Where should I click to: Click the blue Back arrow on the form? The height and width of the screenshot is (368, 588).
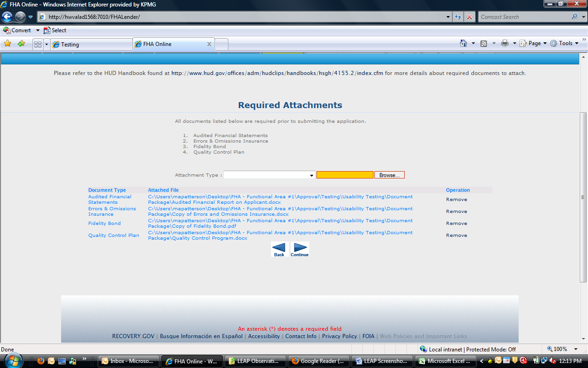pos(279,249)
